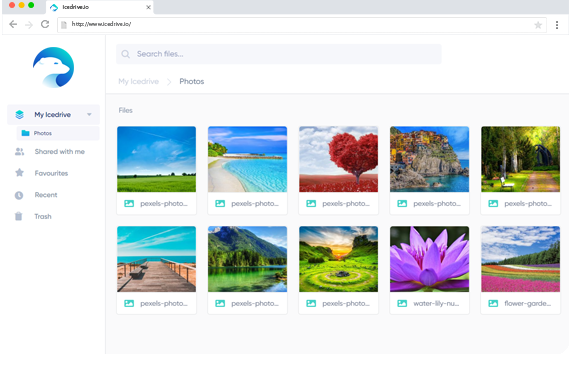Click the Photos breadcrumb

[192, 81]
